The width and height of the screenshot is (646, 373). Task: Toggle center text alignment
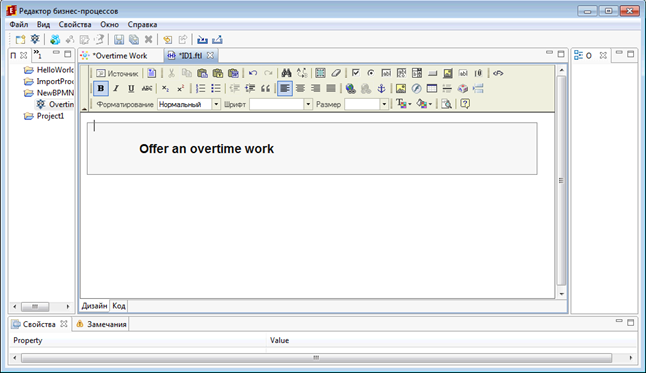pyautogui.click(x=300, y=89)
